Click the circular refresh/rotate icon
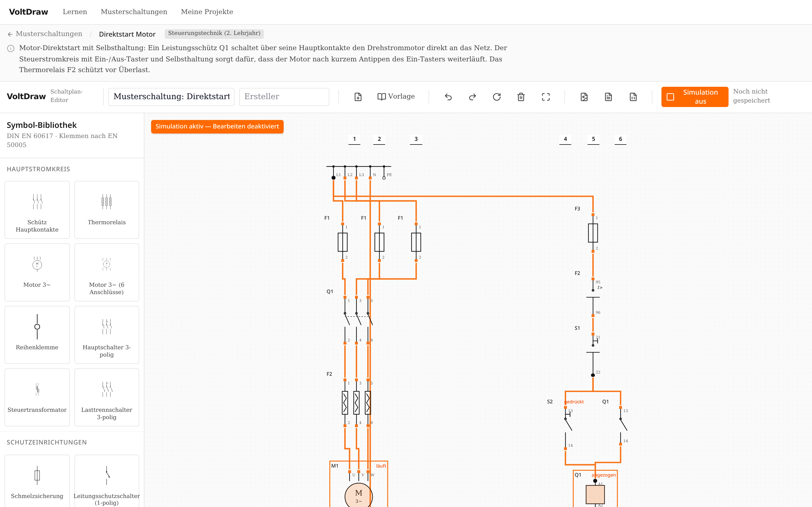This screenshot has height=507, width=812. tap(497, 97)
